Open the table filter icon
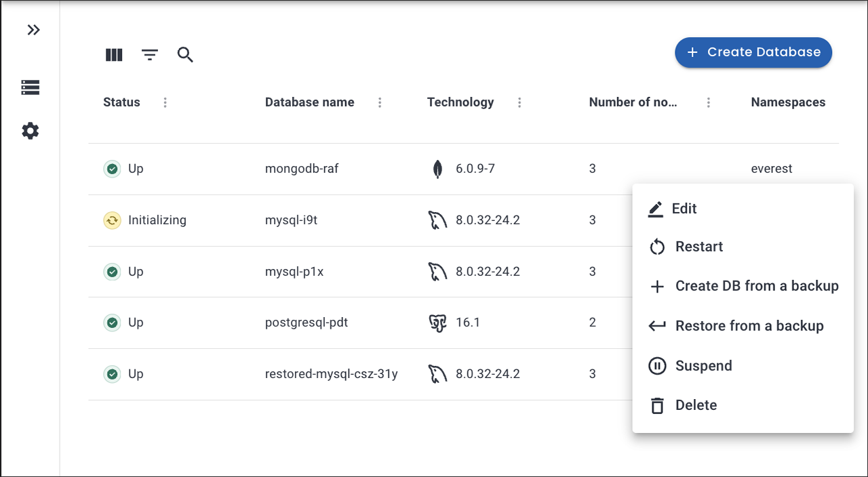The width and height of the screenshot is (868, 477). click(x=150, y=55)
